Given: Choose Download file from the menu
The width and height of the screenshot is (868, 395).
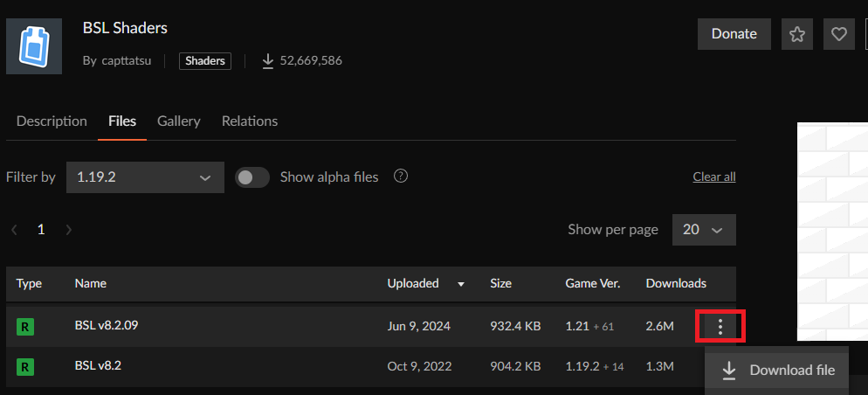Looking at the screenshot, I should 779,371.
